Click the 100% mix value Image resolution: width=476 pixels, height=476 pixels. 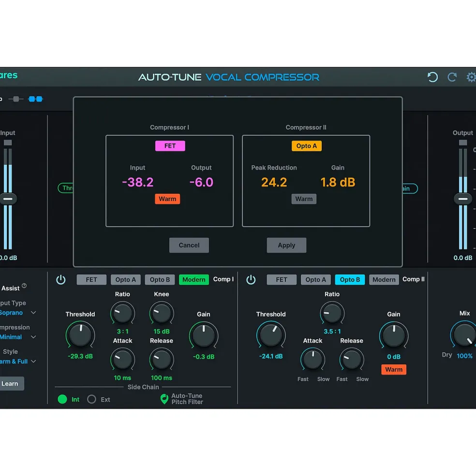464,356
